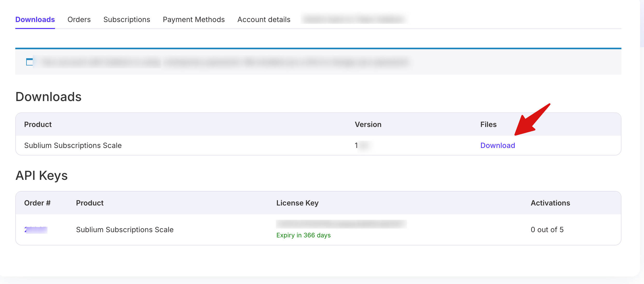
Task: Click '0 out of 5' activations value
Action: (547, 230)
